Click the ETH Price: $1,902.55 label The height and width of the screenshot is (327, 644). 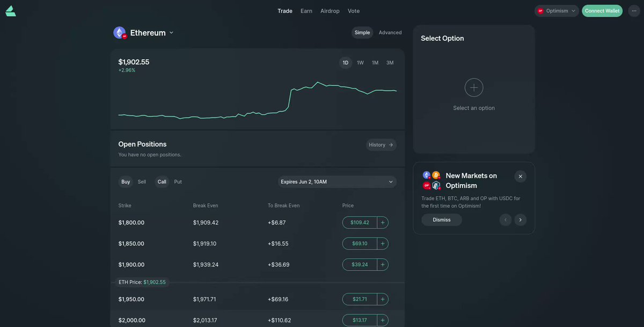[x=142, y=282]
